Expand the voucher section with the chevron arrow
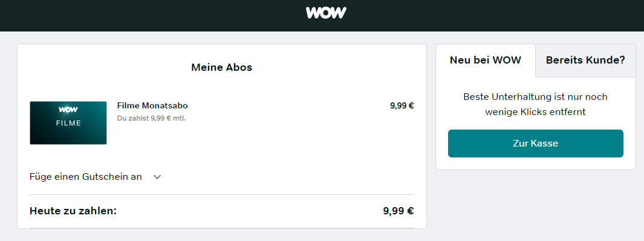Image resolution: width=644 pixels, height=241 pixels. [157, 177]
